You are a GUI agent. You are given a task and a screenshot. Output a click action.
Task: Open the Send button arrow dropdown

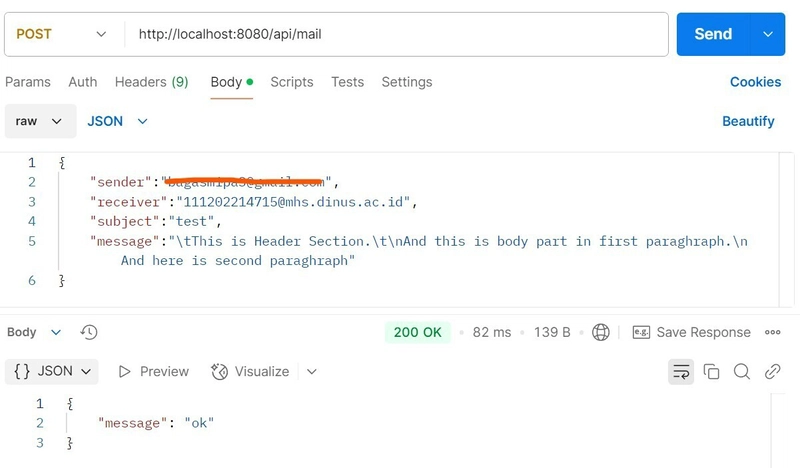[768, 34]
